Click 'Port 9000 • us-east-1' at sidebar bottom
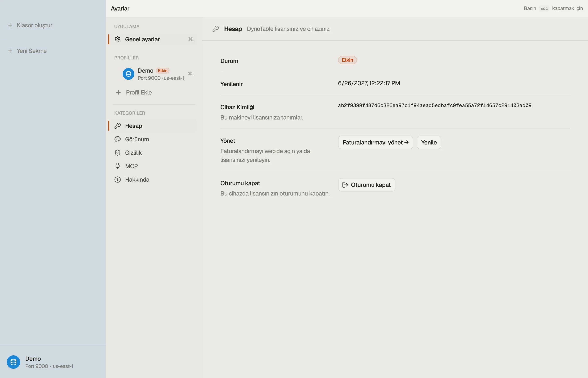 49,366
